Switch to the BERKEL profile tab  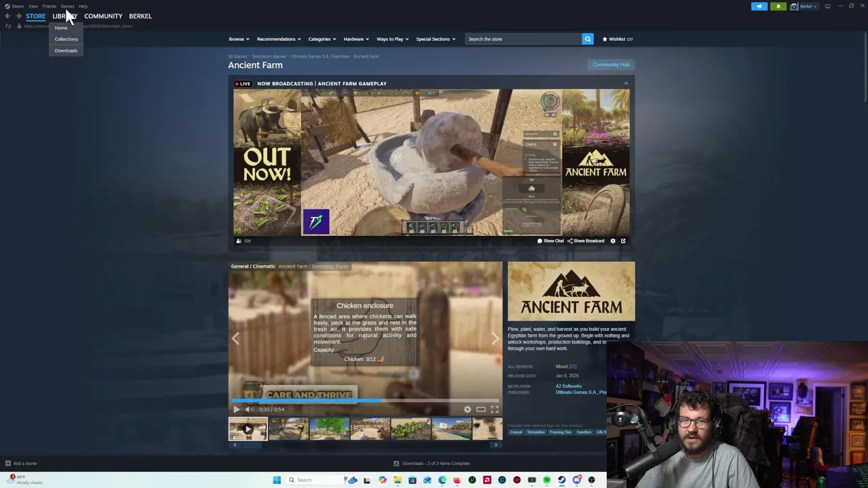point(140,16)
